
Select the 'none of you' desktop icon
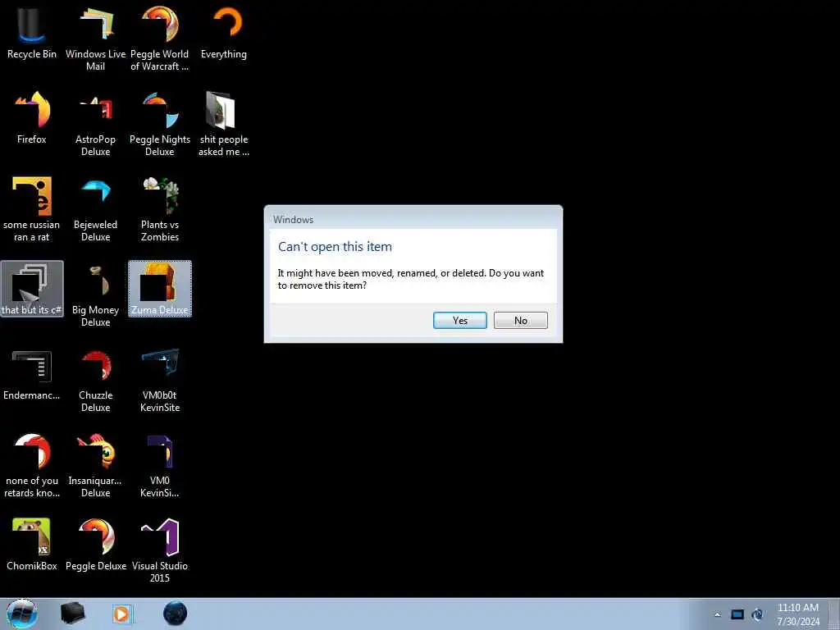[32, 465]
